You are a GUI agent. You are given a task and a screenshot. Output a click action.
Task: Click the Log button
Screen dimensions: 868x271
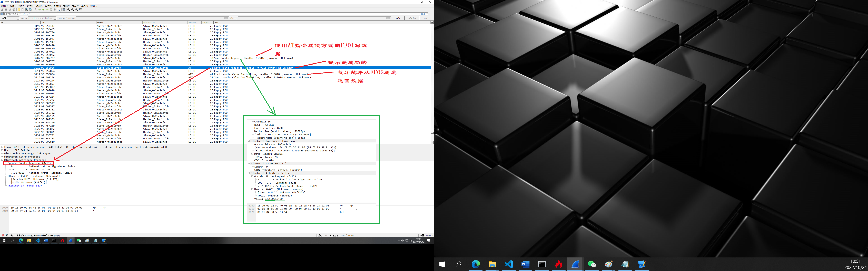pyautogui.click(x=426, y=18)
